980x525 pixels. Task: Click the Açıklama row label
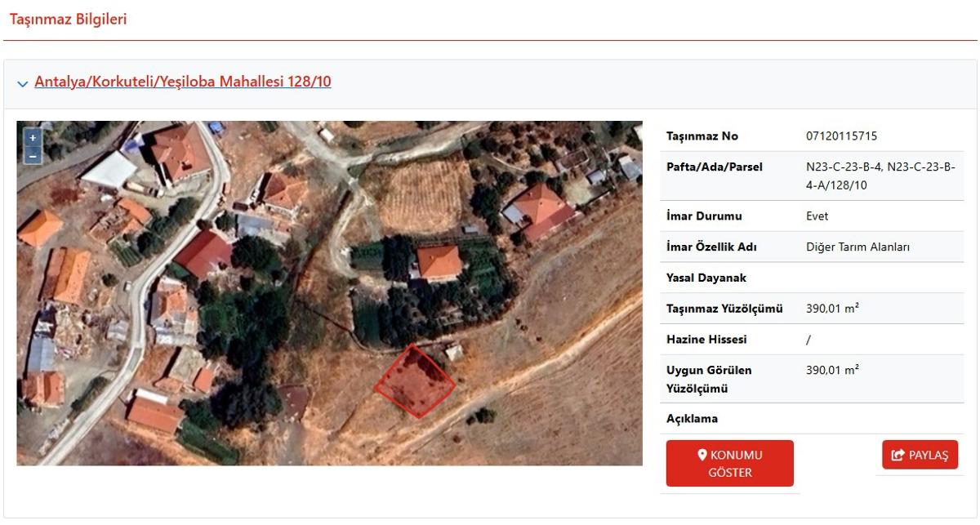692,419
